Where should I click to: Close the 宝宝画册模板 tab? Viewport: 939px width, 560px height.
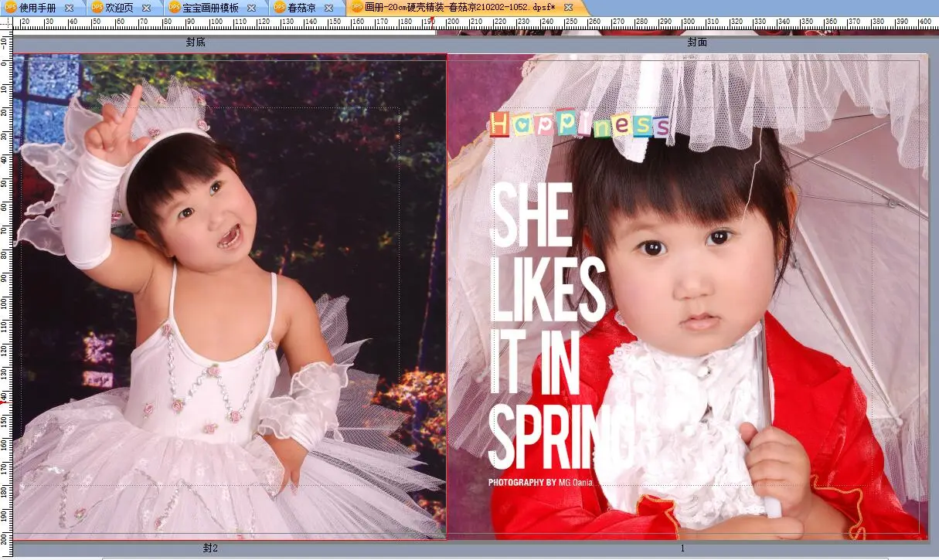click(251, 7)
